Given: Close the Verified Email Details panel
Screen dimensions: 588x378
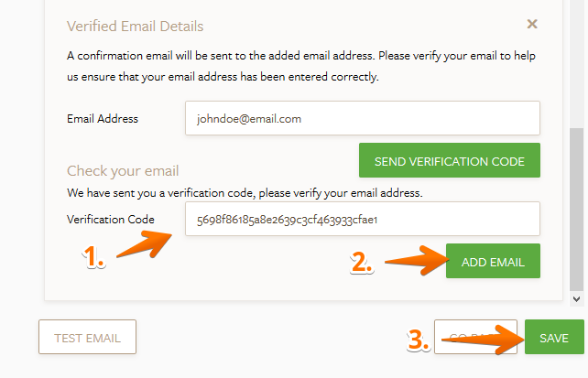Looking at the screenshot, I should point(532,25).
